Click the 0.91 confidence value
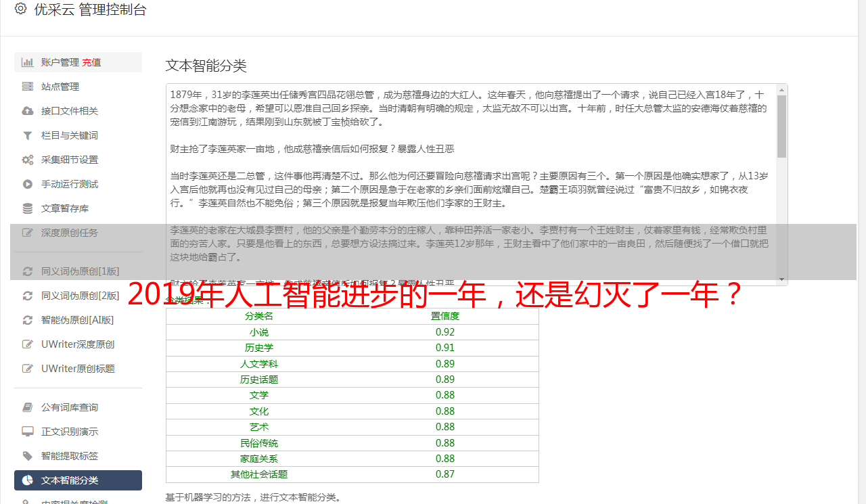The image size is (866, 504). coord(445,348)
